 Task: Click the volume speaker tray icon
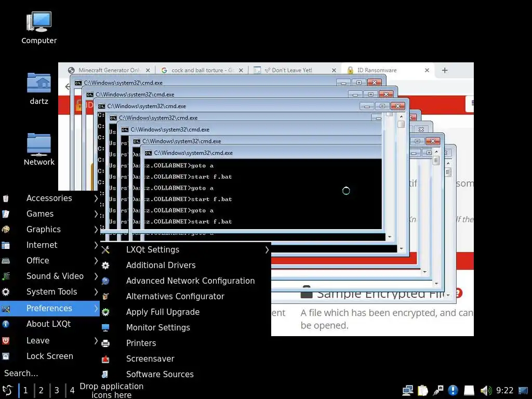pos(486,391)
